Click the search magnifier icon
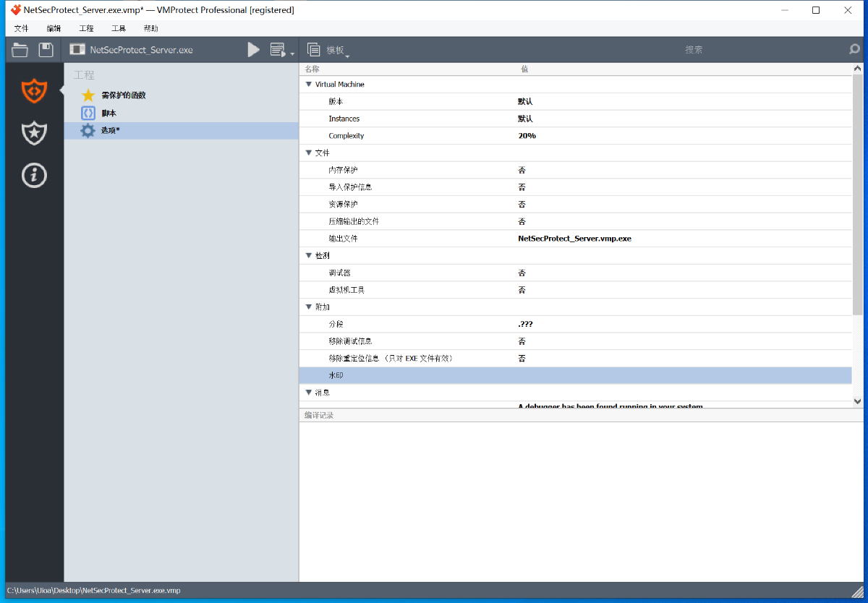 pos(855,50)
